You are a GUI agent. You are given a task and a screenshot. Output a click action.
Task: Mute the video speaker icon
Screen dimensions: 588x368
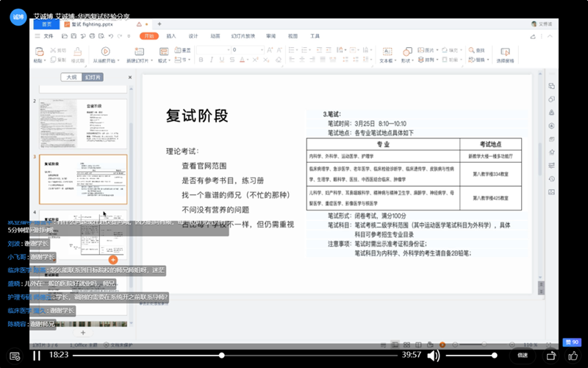coord(433,355)
